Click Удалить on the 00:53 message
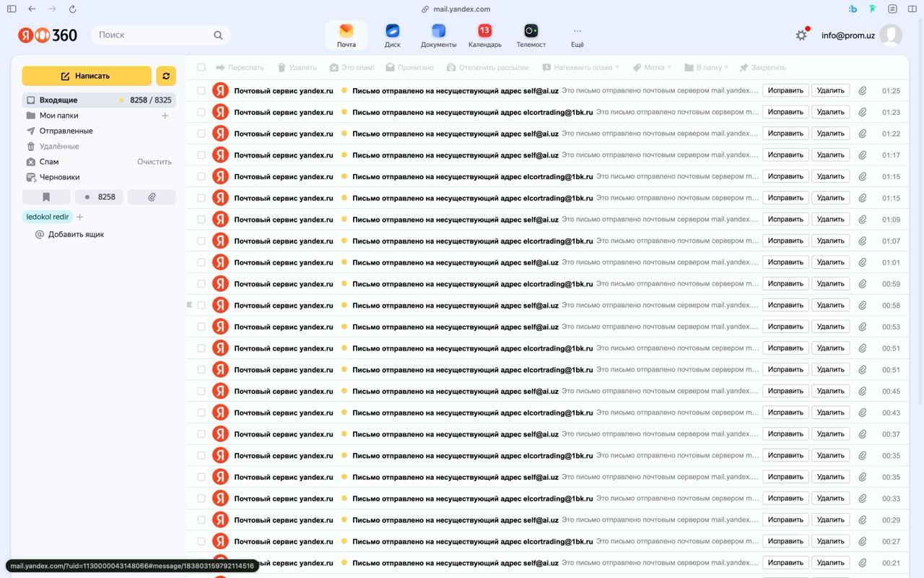This screenshot has width=924, height=578. (830, 327)
